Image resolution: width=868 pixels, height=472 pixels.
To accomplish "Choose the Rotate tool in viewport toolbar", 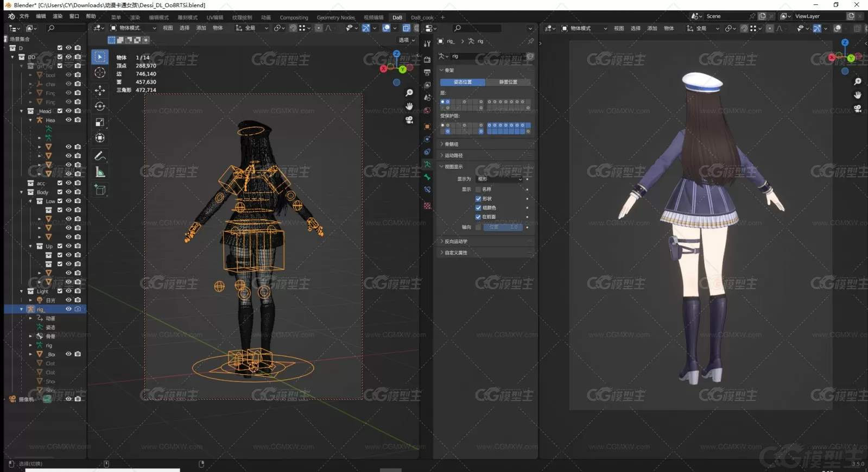I will click(x=100, y=106).
